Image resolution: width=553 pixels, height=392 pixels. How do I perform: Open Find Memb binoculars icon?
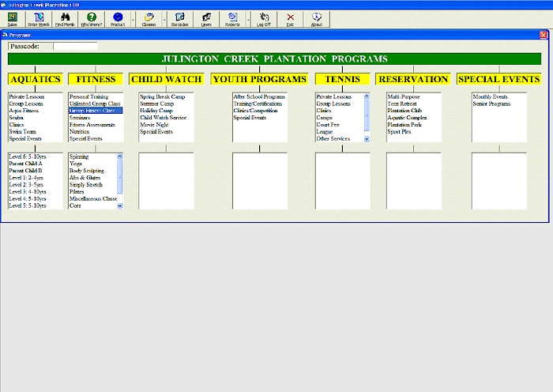pos(65,19)
